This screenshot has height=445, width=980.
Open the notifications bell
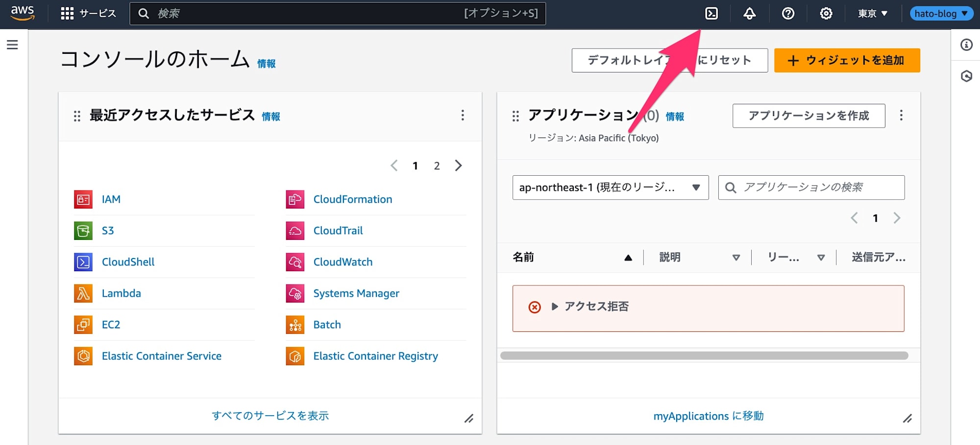(749, 13)
